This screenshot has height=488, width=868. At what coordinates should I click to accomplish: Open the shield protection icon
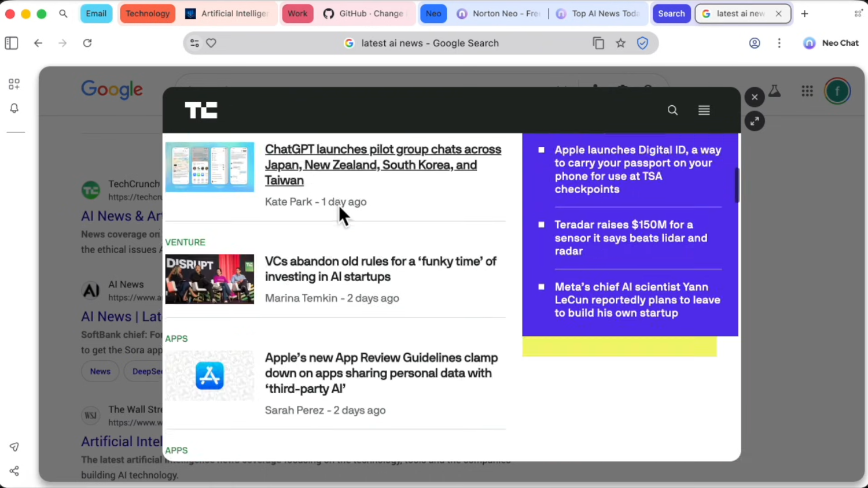(642, 43)
